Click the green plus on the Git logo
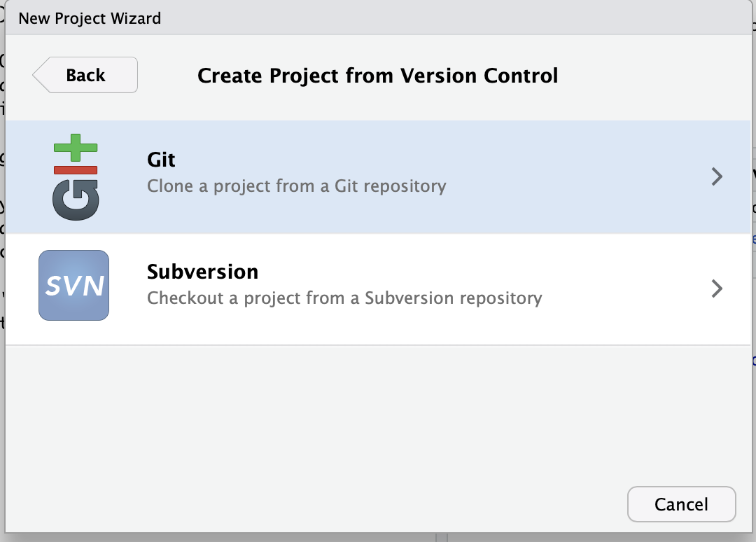Viewport: 756px width, 542px height. coord(76,147)
